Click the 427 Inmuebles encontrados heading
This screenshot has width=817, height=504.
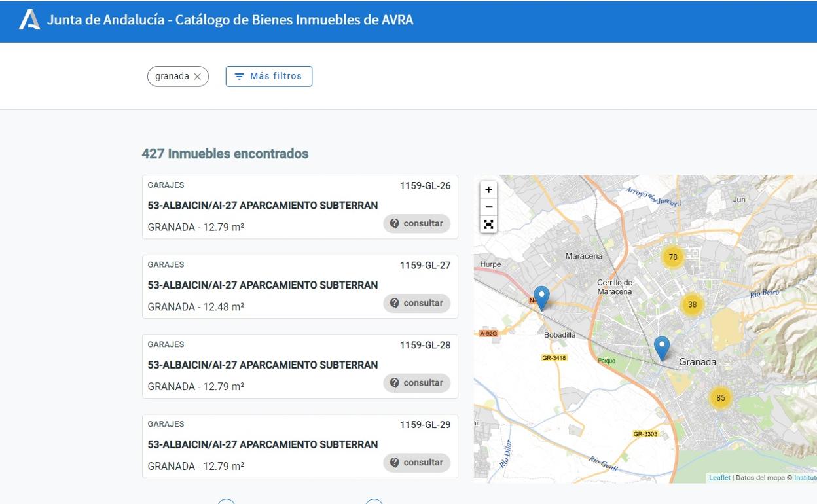pos(225,153)
